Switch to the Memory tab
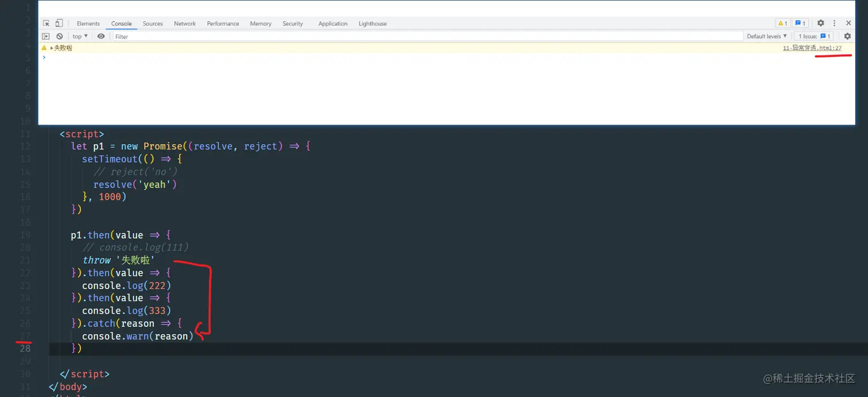Viewport: 868px width, 397px height. coord(261,24)
